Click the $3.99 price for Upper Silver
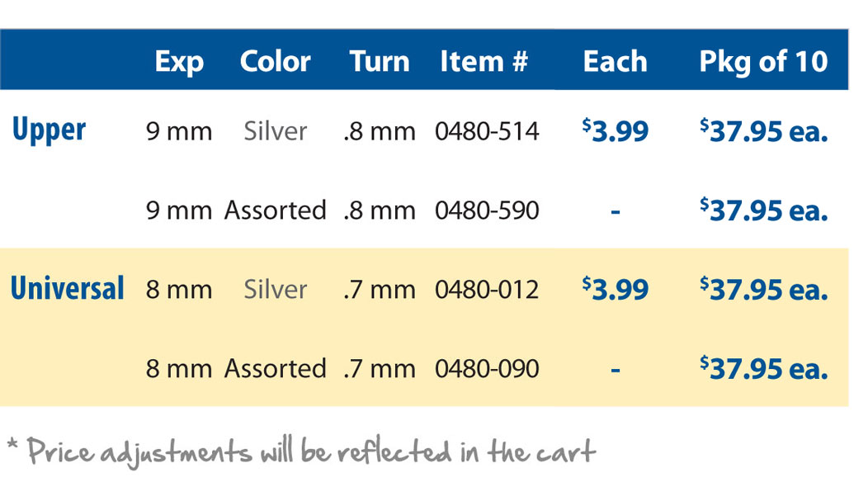 coord(615,130)
